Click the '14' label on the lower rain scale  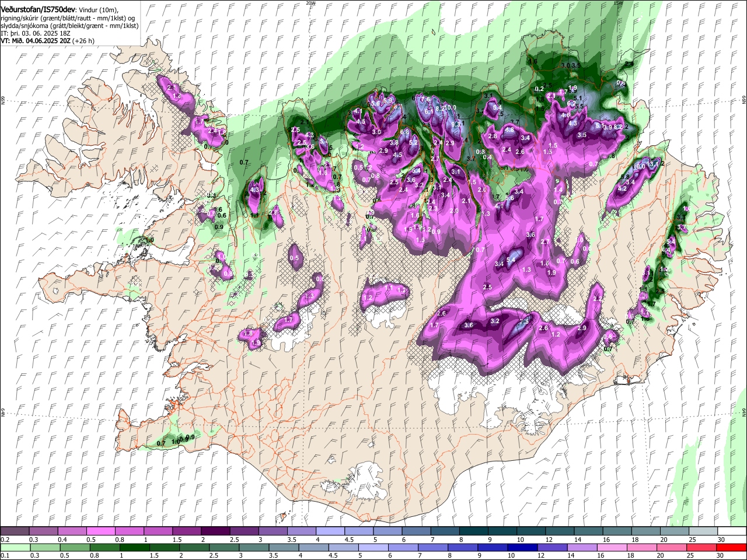[x=572, y=555]
